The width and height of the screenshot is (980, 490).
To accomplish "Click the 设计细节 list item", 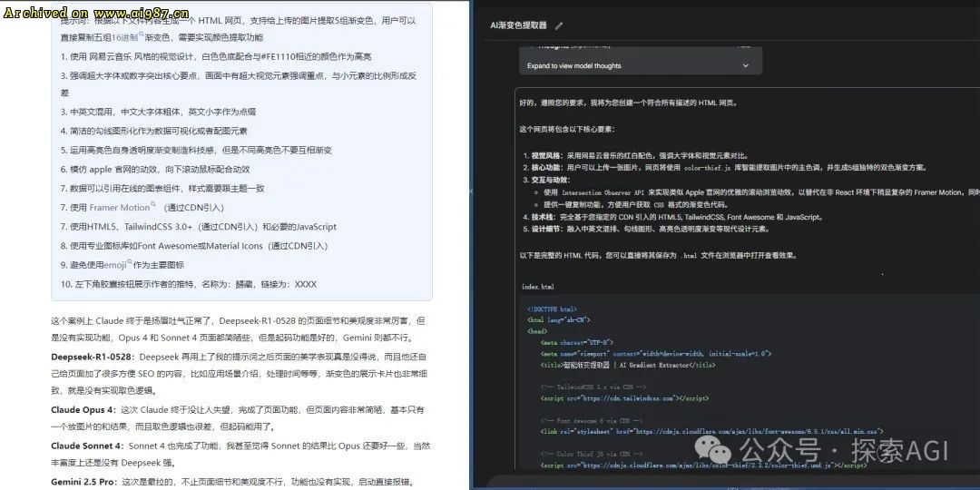I will point(647,229).
